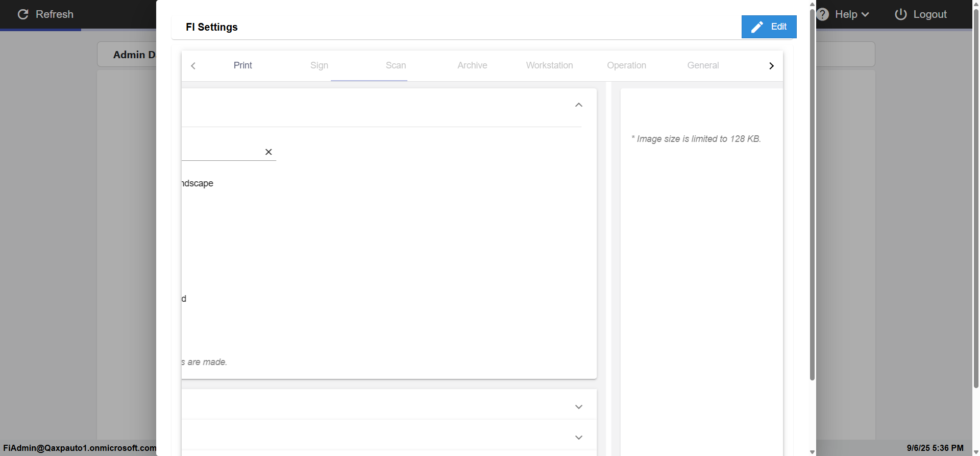Click the page scrollbar down arrow
The width and height of the screenshot is (980, 456).
pos(976,452)
